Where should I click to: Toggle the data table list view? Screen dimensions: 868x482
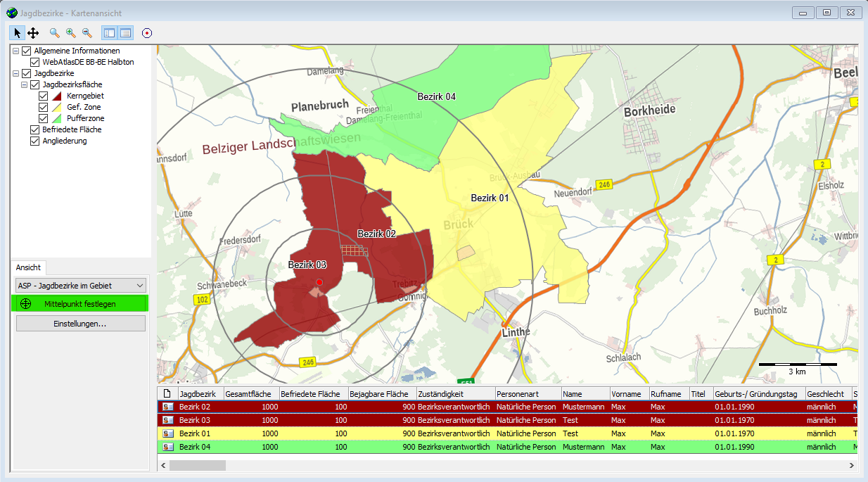click(125, 33)
